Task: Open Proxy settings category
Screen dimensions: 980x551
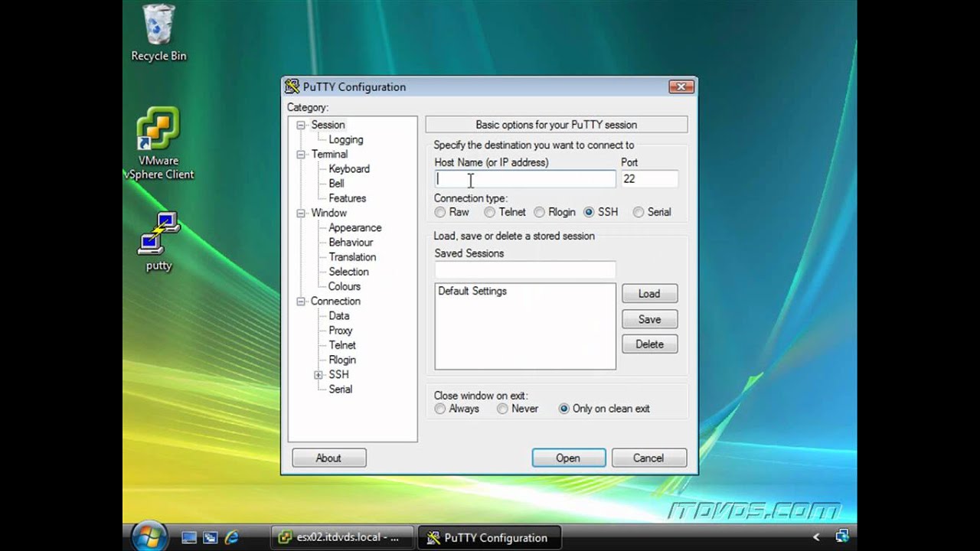Action: coord(341,330)
